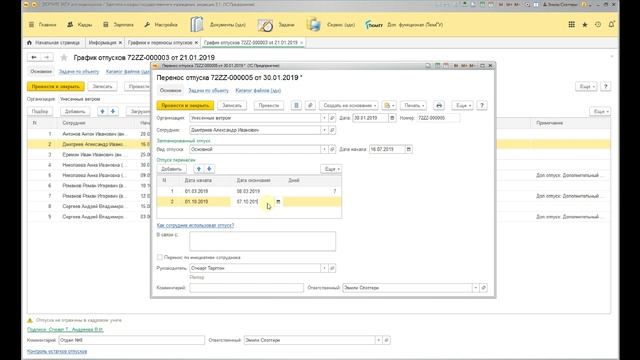The height and width of the screenshot is (360, 640).
Task: Open Как сотрудник использовал отпуск link
Action: coord(196,225)
